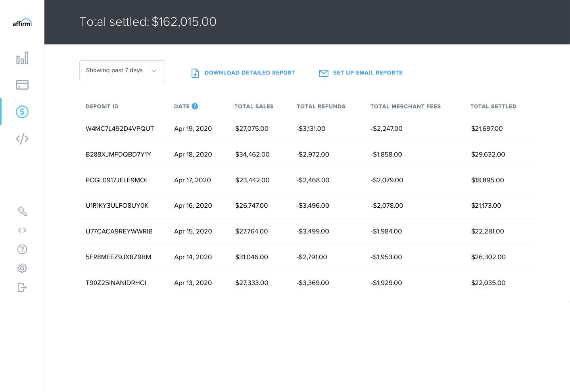
Task: Click the date column help icon
Action: [195, 106]
